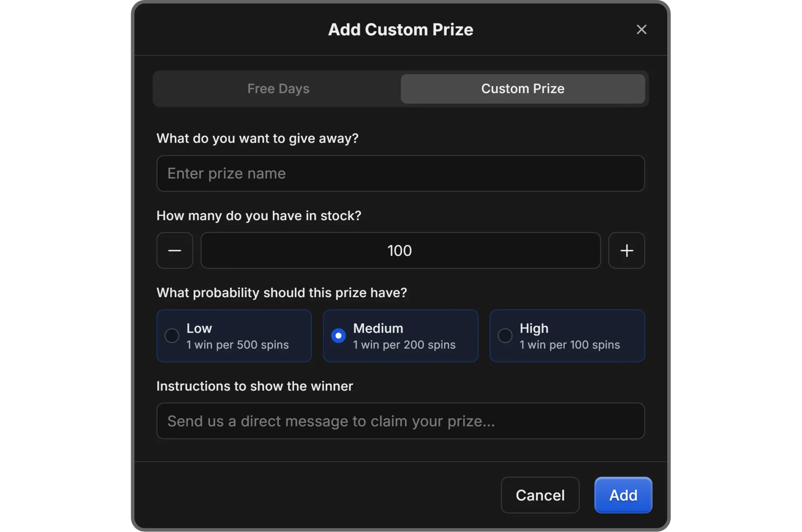The width and height of the screenshot is (802, 532).
Task: Select the "1 win per 100 spins" option card
Action: click(x=567, y=336)
